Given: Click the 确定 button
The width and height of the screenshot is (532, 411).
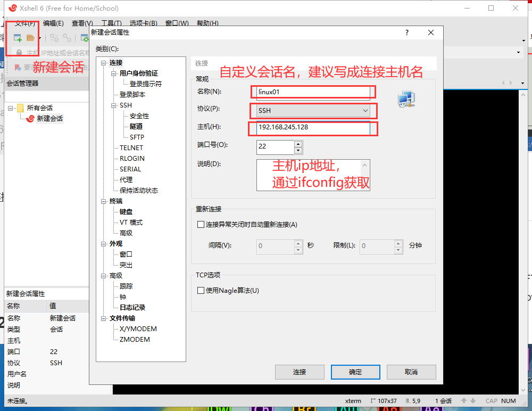Looking at the screenshot, I should [355, 372].
